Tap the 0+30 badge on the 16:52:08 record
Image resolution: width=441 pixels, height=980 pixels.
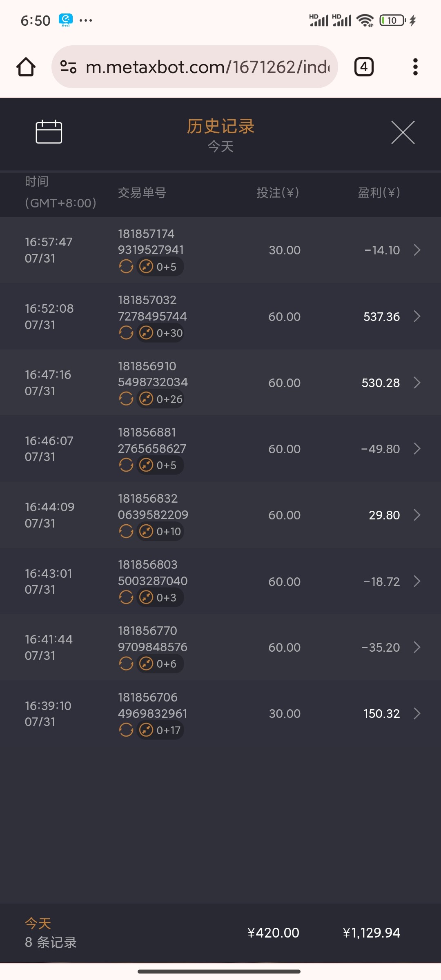[x=160, y=333]
